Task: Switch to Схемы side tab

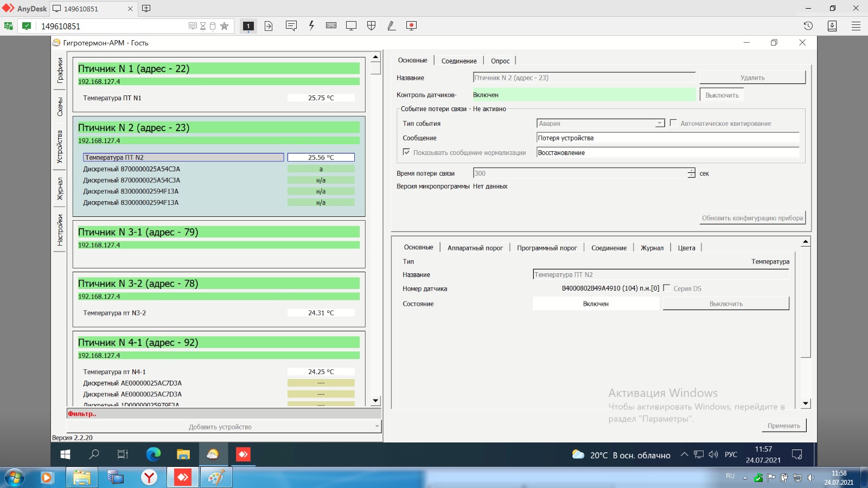Action: pyautogui.click(x=60, y=107)
